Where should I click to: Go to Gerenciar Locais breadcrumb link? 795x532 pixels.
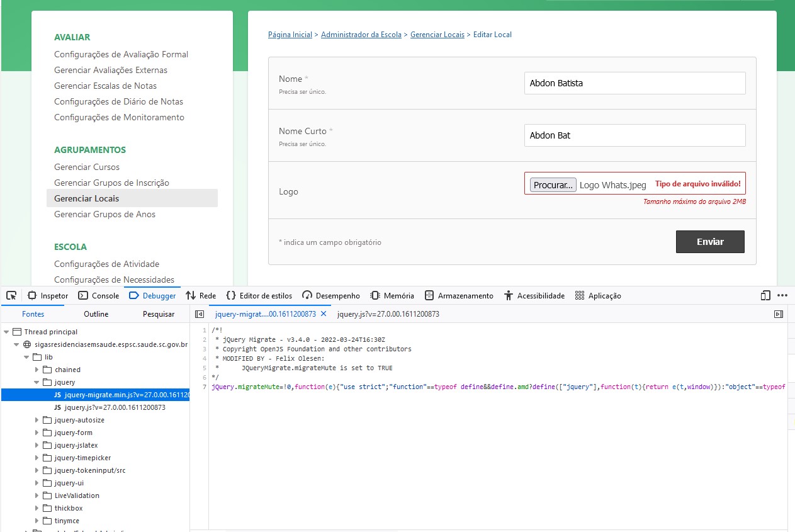click(437, 35)
